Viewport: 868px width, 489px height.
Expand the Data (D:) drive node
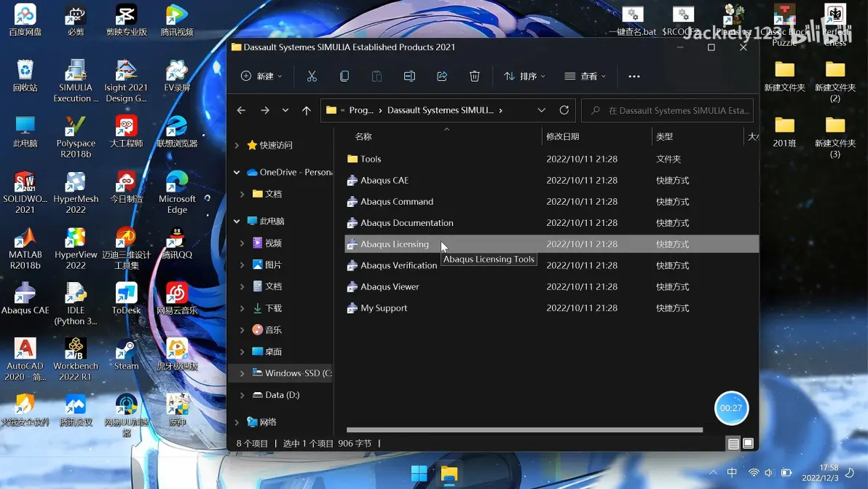pyautogui.click(x=242, y=395)
